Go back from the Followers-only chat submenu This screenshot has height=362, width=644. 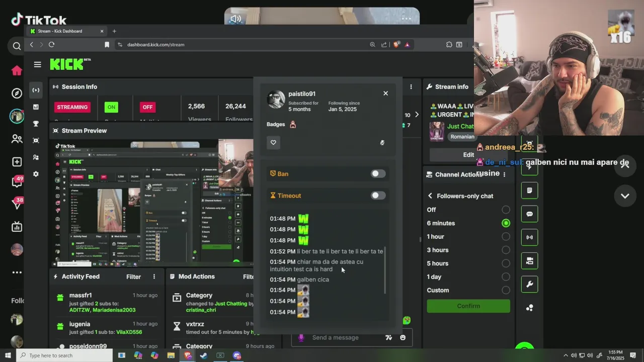[x=430, y=196]
